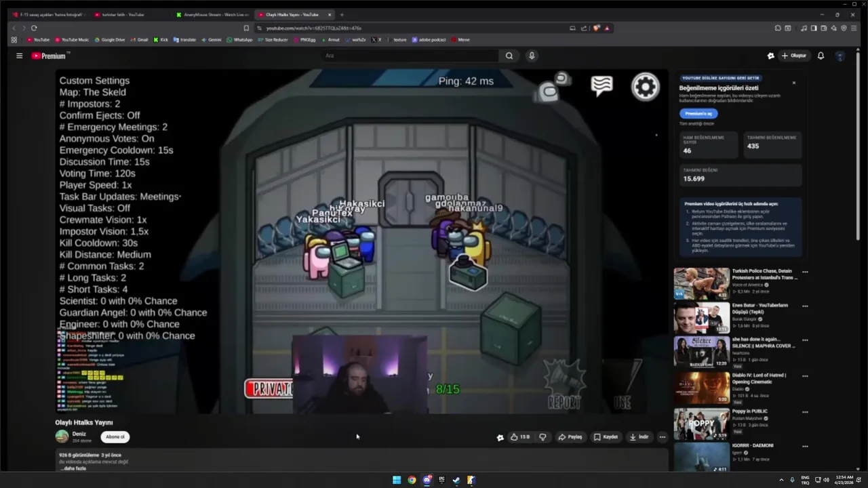Screen dimensions: 868x488
Task: Close the Olaylı Htalks Yayını tab
Action: [x=330, y=14]
